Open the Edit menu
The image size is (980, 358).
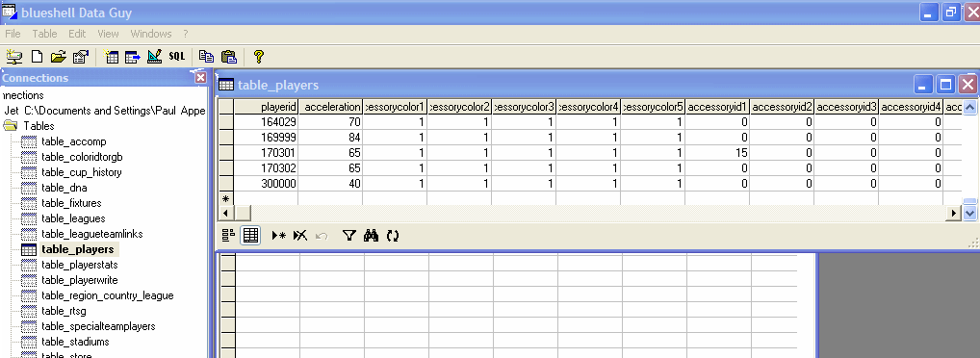[x=78, y=34]
